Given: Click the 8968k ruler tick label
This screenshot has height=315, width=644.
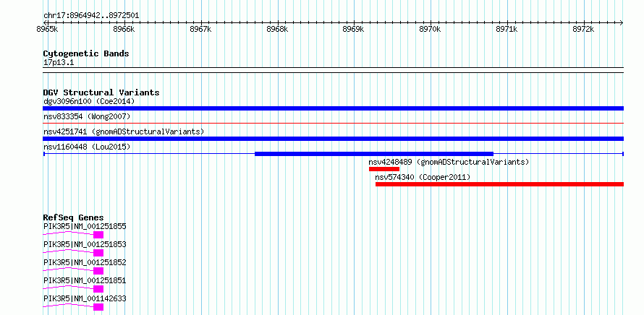Looking at the screenshot, I should coord(277,29).
